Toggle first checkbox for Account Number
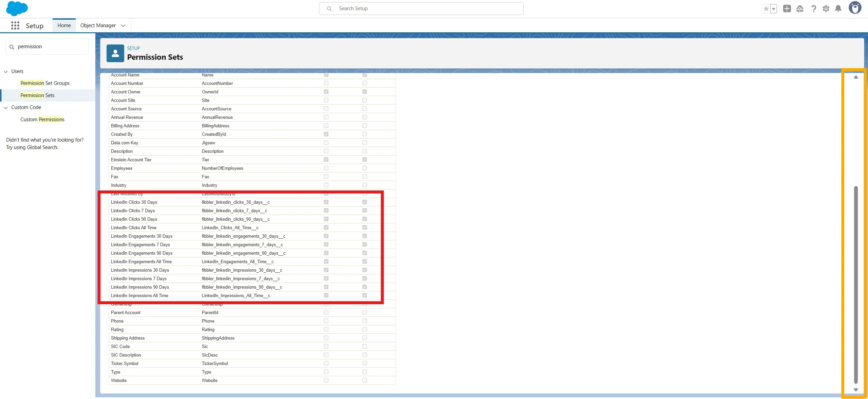 326,83
